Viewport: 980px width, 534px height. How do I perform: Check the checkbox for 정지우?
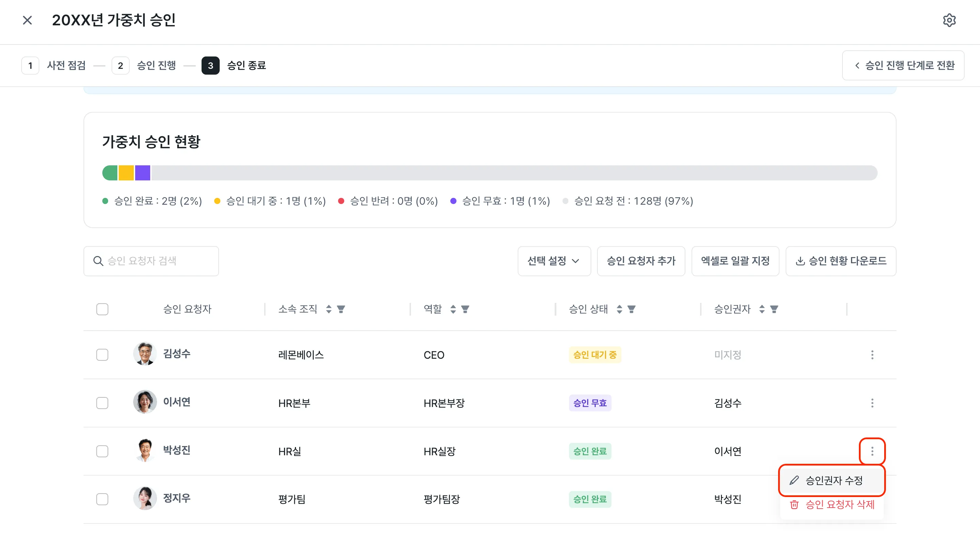(102, 499)
